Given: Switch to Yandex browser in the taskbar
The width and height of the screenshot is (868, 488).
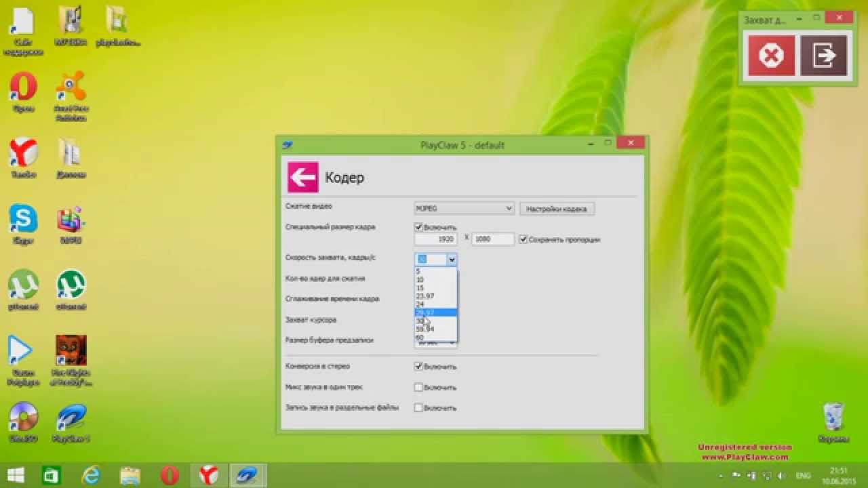Looking at the screenshot, I should (208, 476).
